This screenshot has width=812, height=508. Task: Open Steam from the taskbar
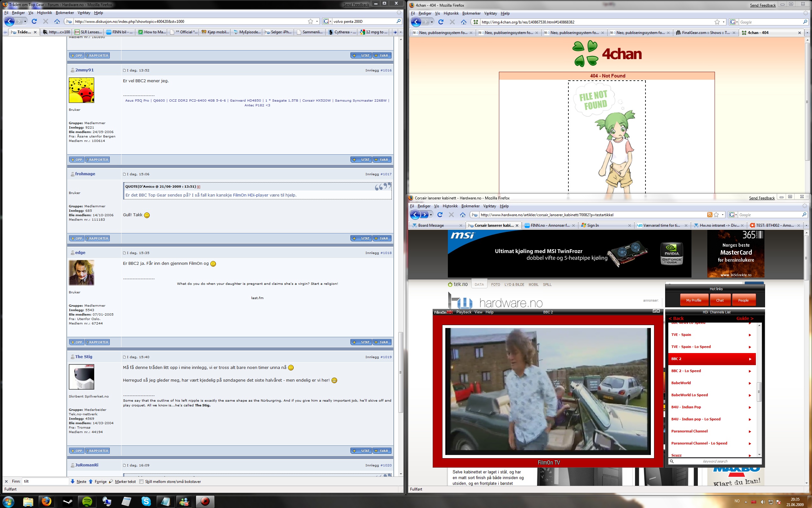[68, 502]
